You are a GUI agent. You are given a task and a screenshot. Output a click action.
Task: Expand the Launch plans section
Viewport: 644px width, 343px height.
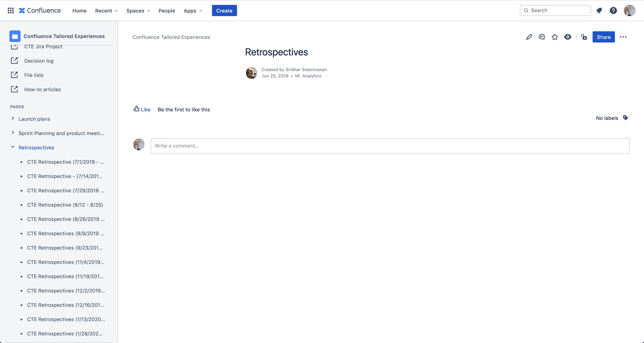pyautogui.click(x=13, y=119)
